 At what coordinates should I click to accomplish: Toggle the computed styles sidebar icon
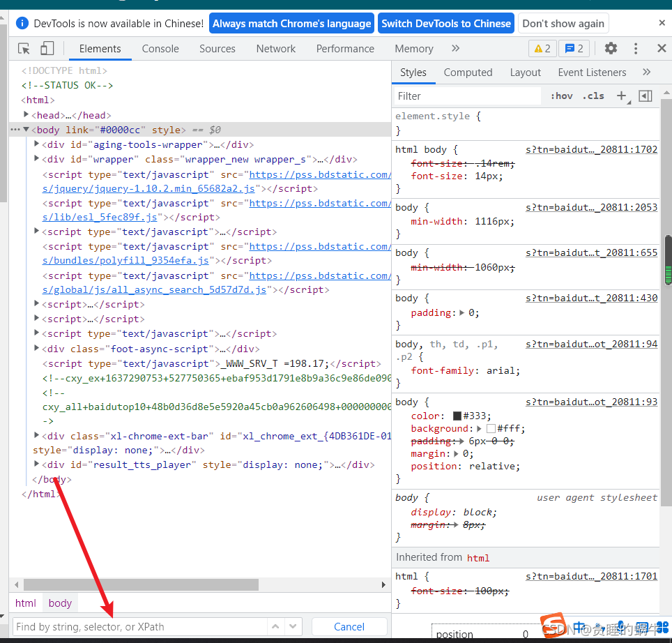645,96
